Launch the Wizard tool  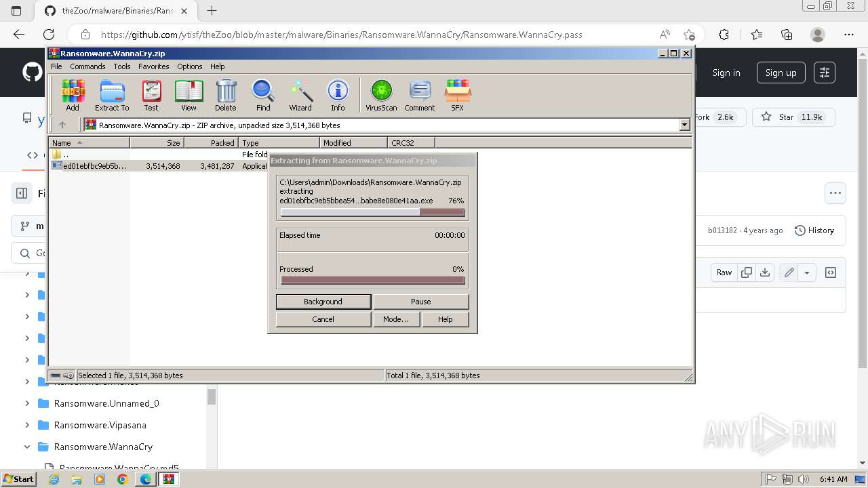tap(300, 95)
